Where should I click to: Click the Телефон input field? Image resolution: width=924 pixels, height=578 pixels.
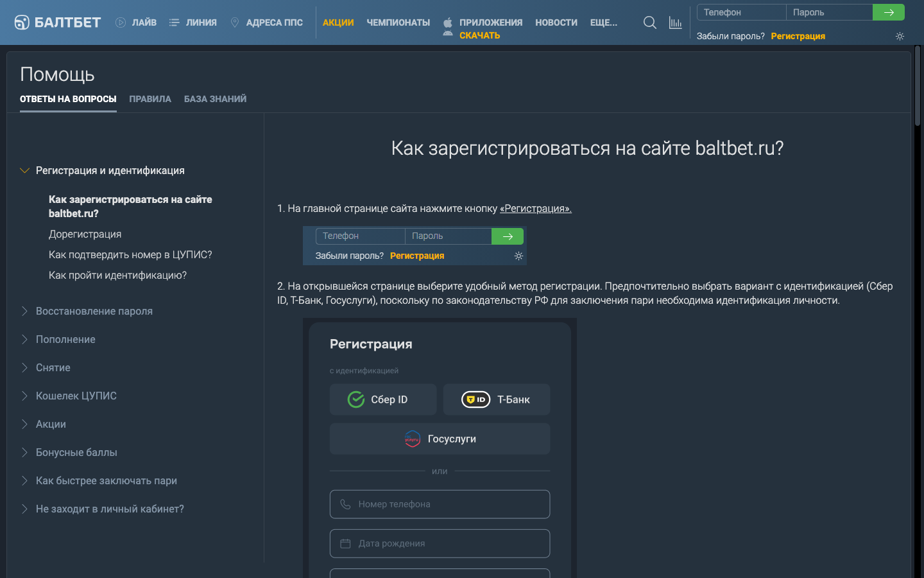point(741,12)
